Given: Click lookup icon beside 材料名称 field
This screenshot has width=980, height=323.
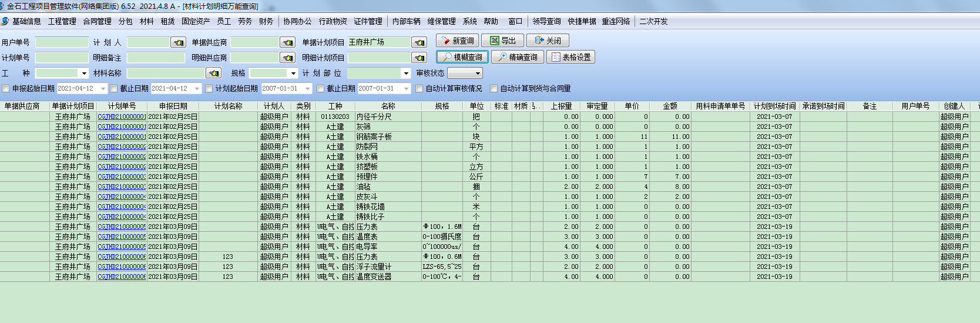Looking at the screenshot, I should pos(214,73).
